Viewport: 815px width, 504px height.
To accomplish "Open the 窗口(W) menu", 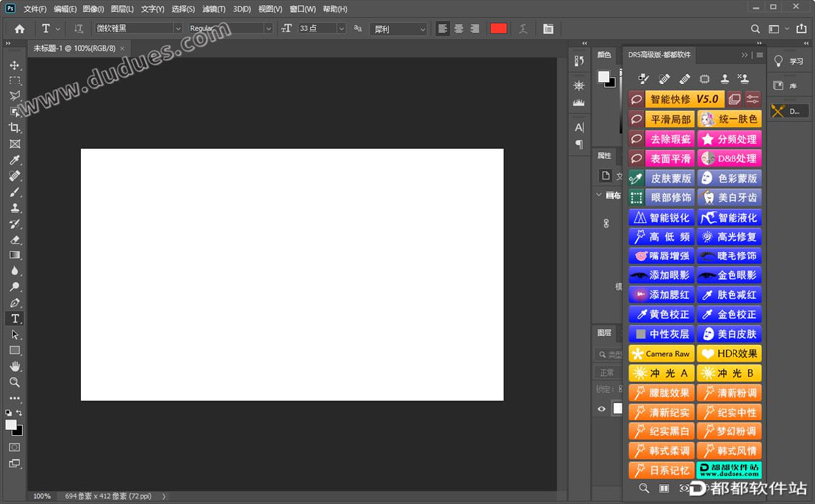I will [x=302, y=9].
